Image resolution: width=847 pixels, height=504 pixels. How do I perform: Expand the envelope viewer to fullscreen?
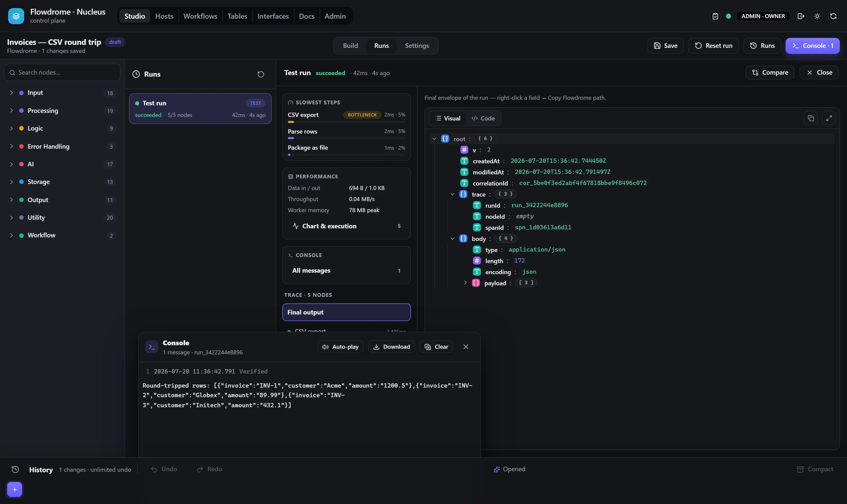click(x=829, y=118)
